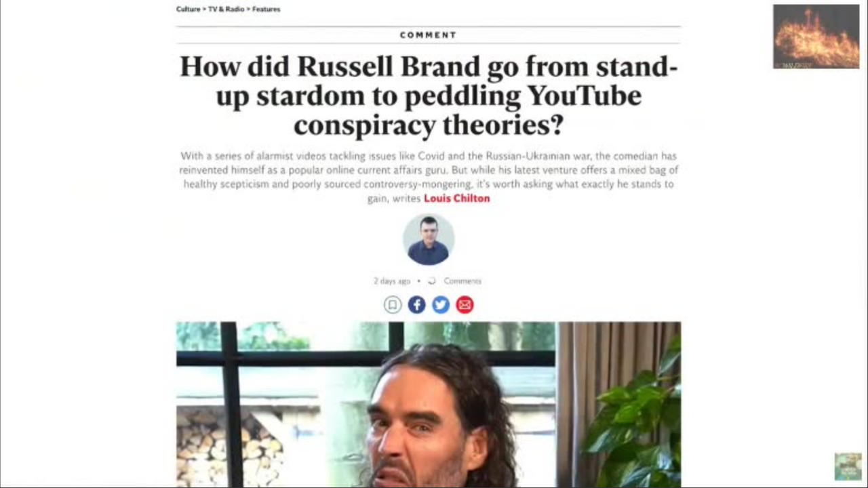Screen dimensions: 868x488
Task: Bookmark the article with the bookmark icon
Action: point(393,305)
